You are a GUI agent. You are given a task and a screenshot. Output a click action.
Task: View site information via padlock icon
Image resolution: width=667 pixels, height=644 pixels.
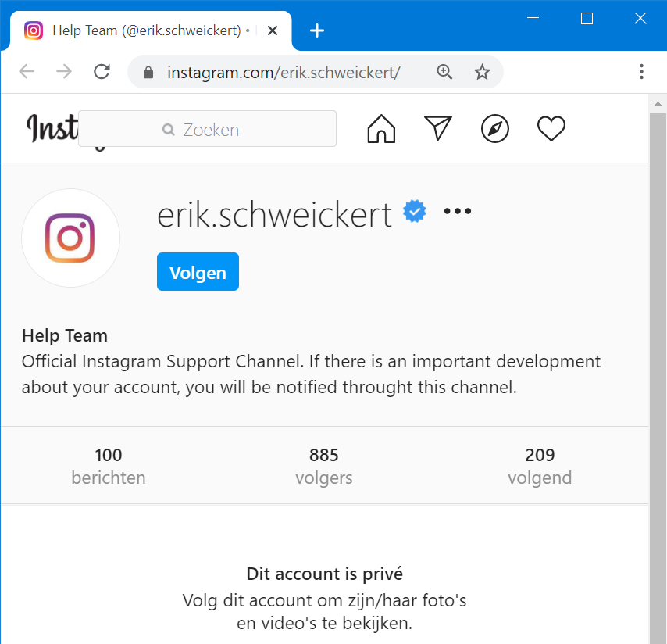tap(148, 73)
